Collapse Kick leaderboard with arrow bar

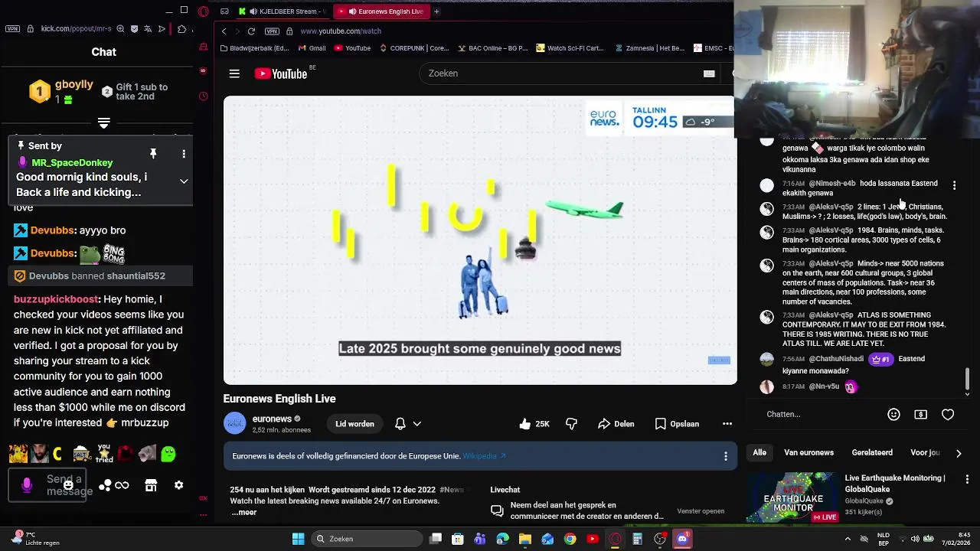(x=104, y=122)
